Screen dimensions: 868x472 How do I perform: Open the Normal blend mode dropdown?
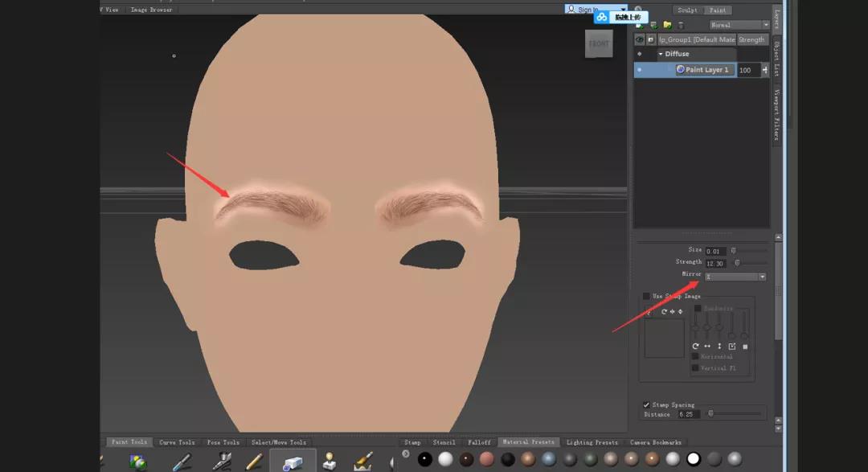(x=739, y=25)
